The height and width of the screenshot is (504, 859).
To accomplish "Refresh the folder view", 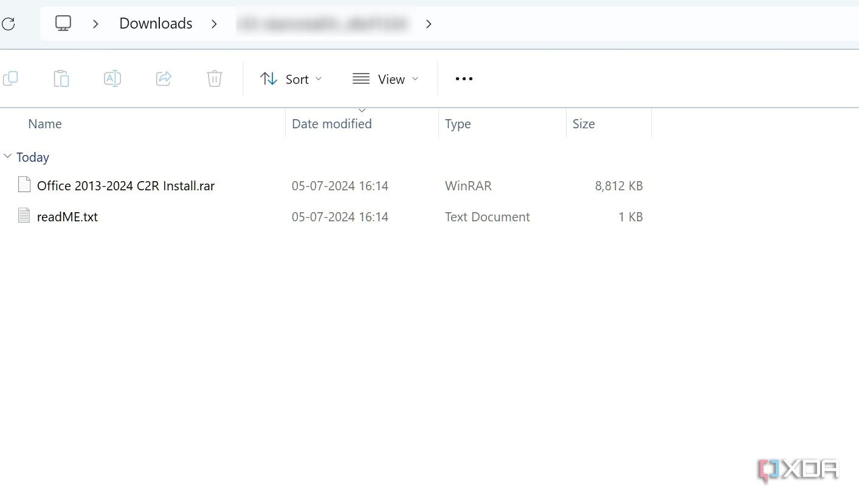I will click(9, 22).
